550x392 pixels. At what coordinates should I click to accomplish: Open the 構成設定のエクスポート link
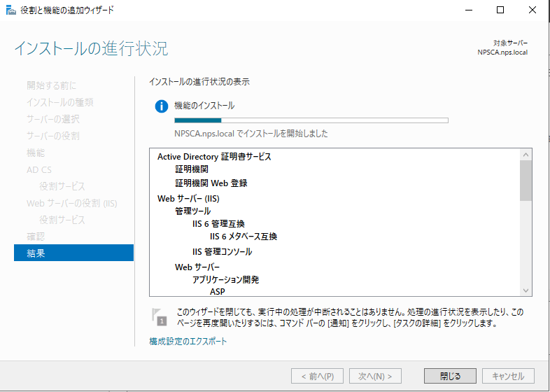[188, 341]
